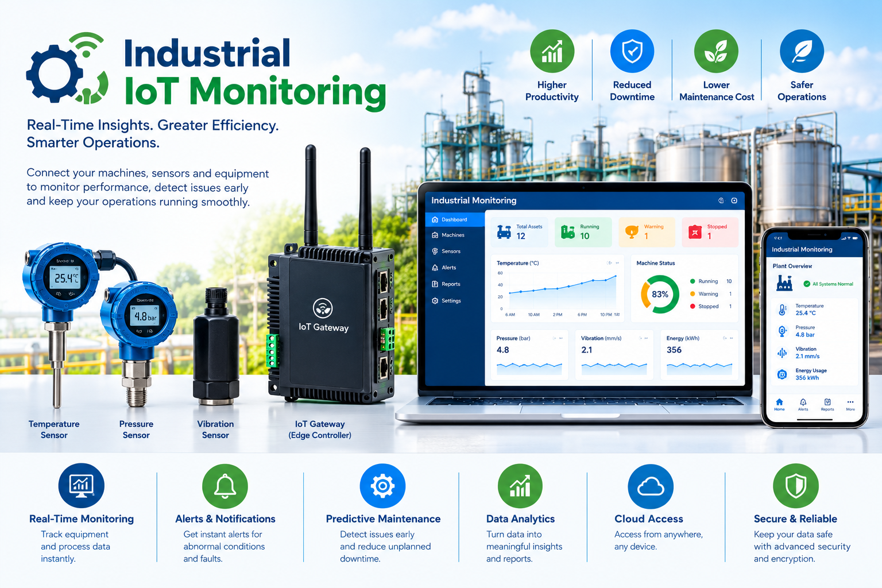Screen dimensions: 882x588
Task: Click the Secure & Reliable shield icon
Action: coord(796,486)
